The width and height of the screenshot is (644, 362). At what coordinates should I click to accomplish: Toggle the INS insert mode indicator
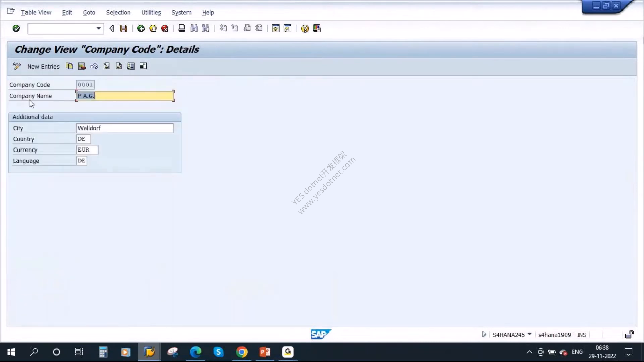(582, 335)
